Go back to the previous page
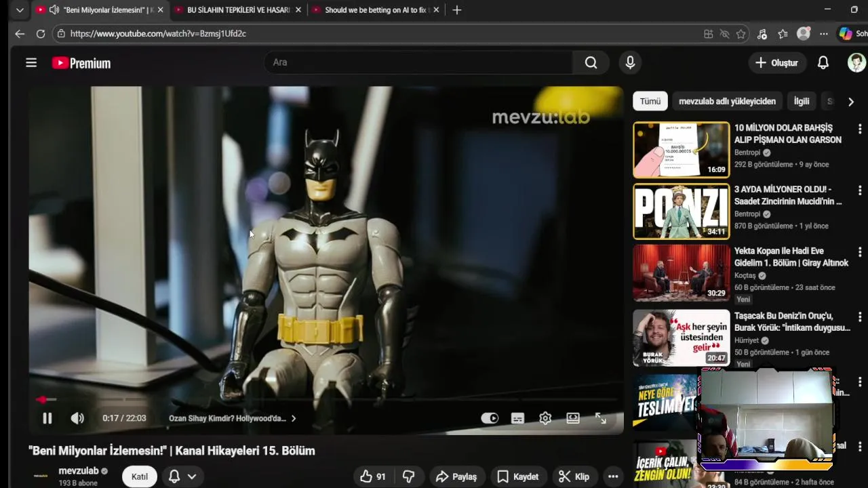Viewport: 868px width, 488px height. pyautogui.click(x=20, y=33)
